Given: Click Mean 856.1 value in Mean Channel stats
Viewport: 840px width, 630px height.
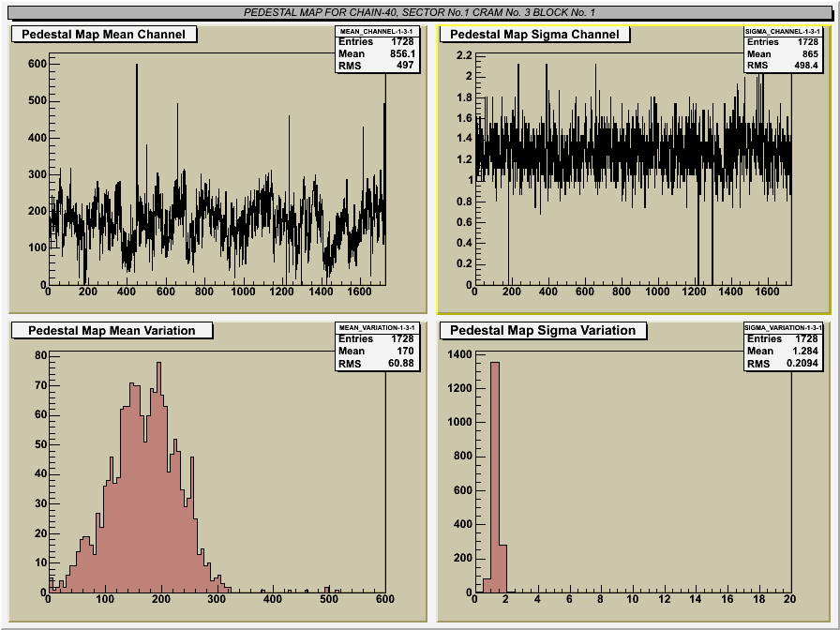Looking at the screenshot, I should 403,53.
